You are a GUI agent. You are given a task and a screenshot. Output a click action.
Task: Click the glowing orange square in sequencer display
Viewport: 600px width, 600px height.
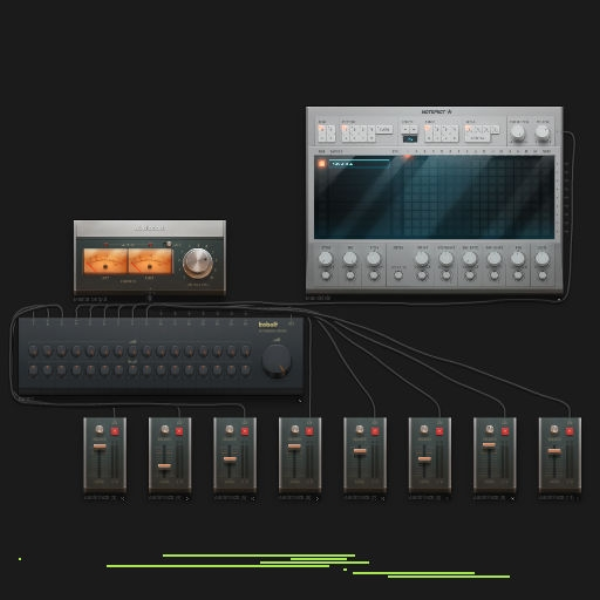coord(321,164)
